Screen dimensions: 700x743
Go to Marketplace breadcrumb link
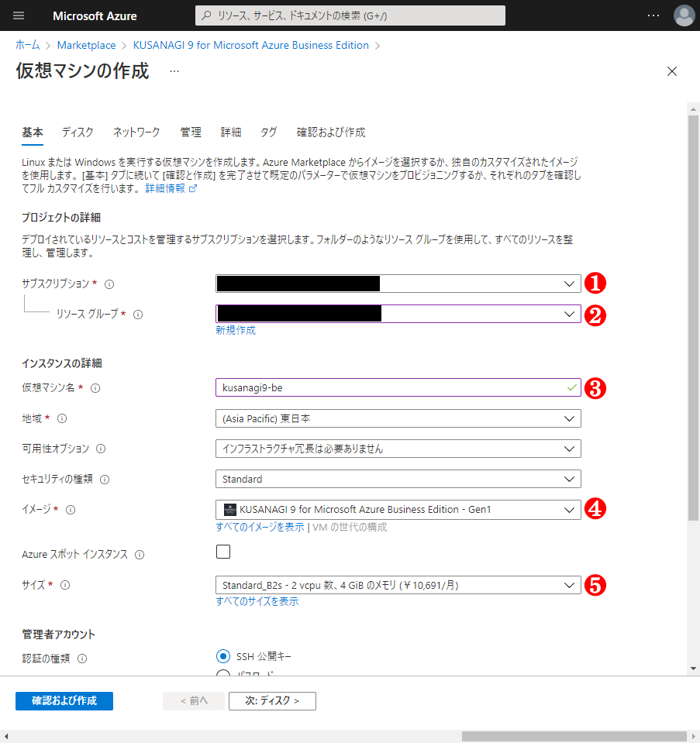tap(86, 45)
